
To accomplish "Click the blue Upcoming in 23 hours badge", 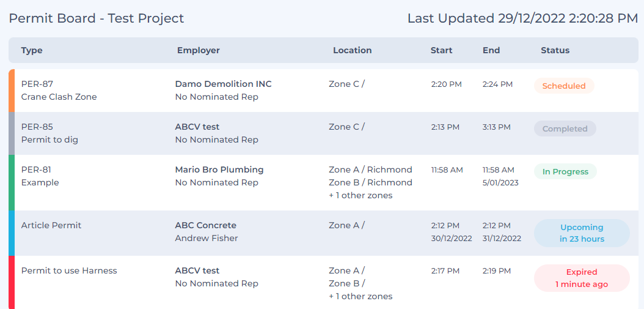I will [x=582, y=233].
